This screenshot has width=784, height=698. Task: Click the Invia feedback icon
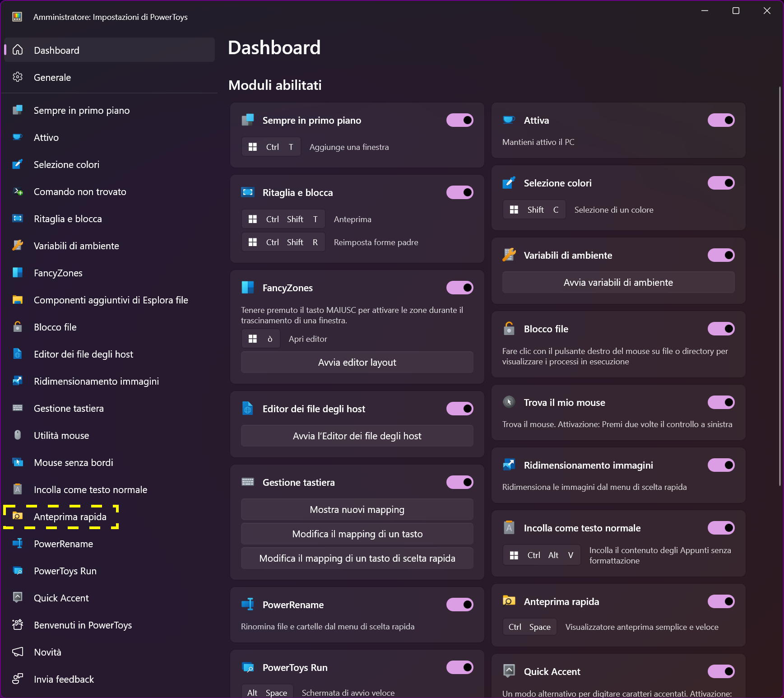point(18,679)
